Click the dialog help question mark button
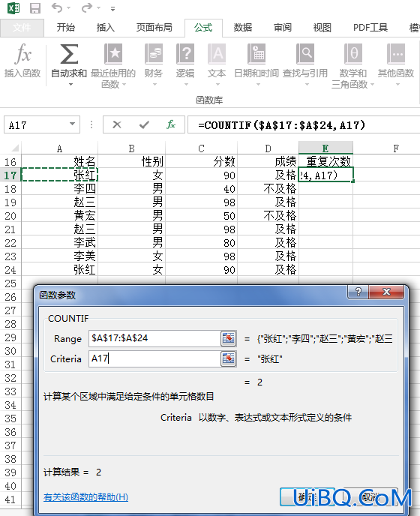This screenshot has height=516, width=420. tap(358, 292)
